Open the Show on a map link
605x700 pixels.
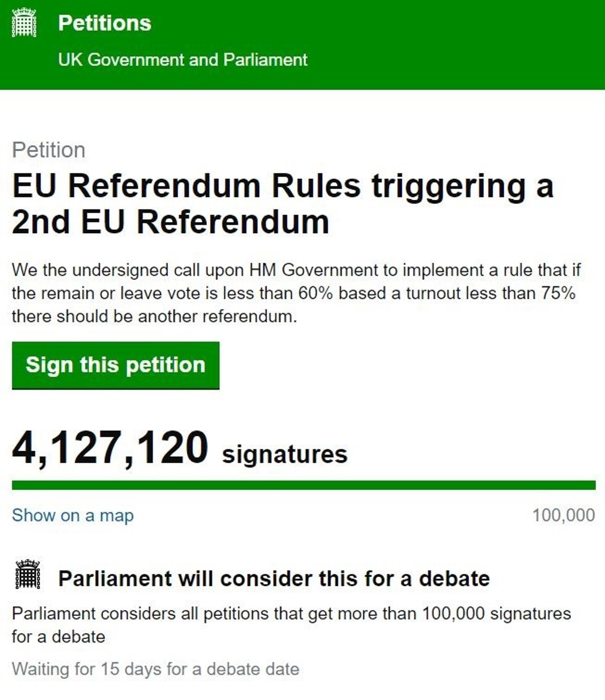pyautogui.click(x=73, y=515)
